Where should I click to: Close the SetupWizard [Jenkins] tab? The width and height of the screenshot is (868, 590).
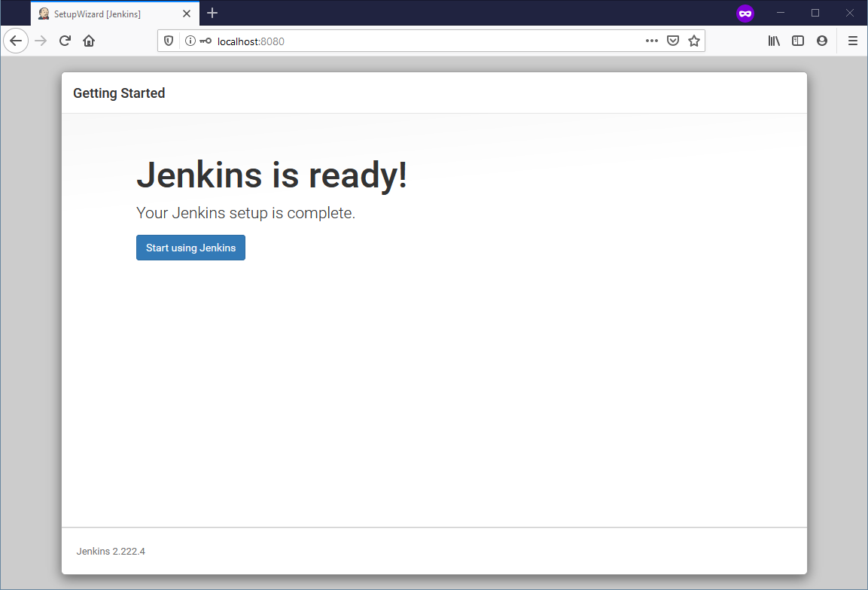pos(187,14)
